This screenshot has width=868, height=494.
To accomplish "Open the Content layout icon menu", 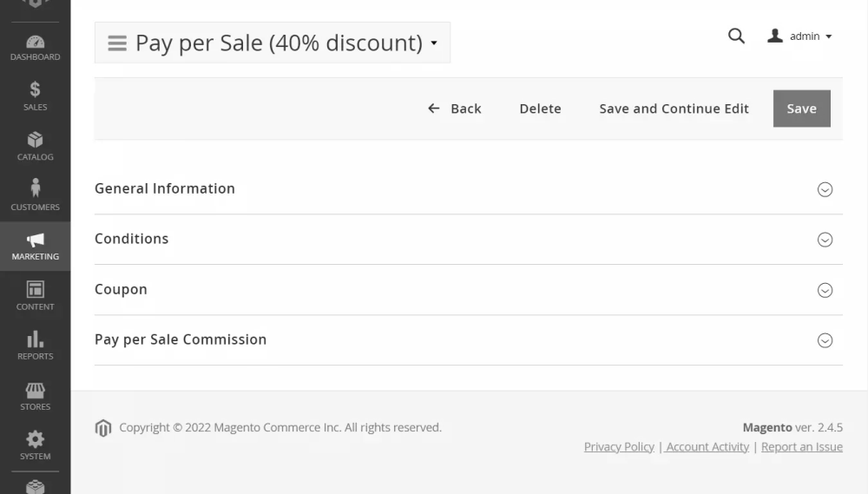I will pos(35,295).
